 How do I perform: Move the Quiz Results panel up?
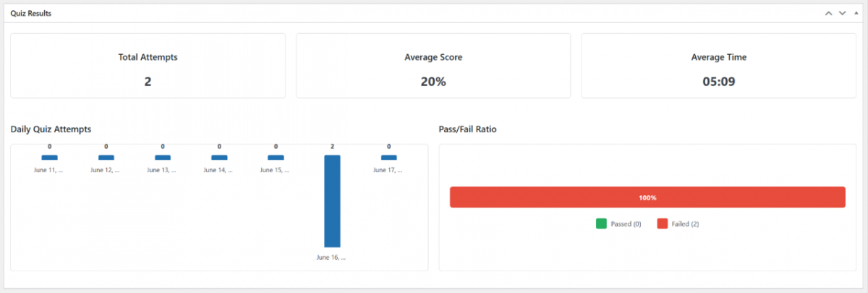coord(828,13)
